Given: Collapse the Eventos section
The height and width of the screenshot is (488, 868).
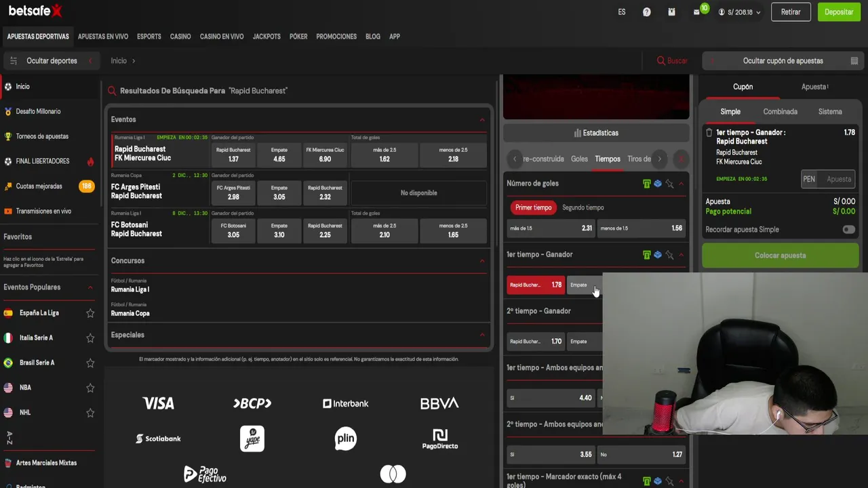Looking at the screenshot, I should [x=482, y=120].
